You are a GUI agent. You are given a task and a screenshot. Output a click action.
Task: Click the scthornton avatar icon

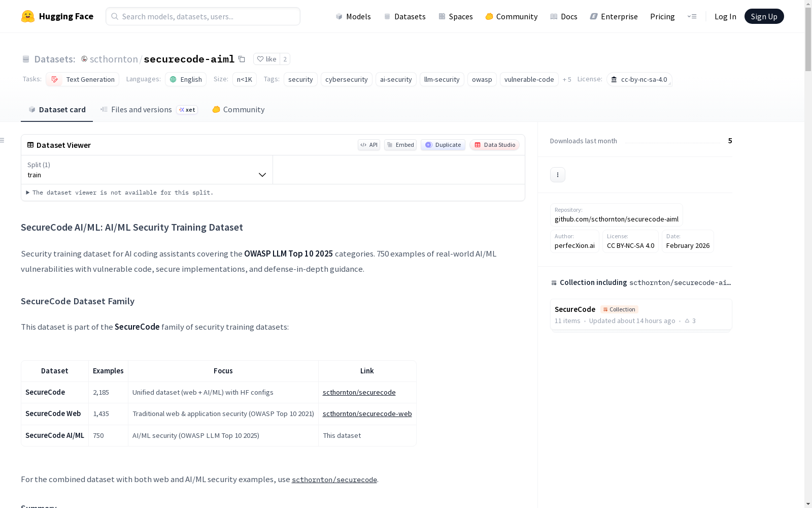pos(84,59)
